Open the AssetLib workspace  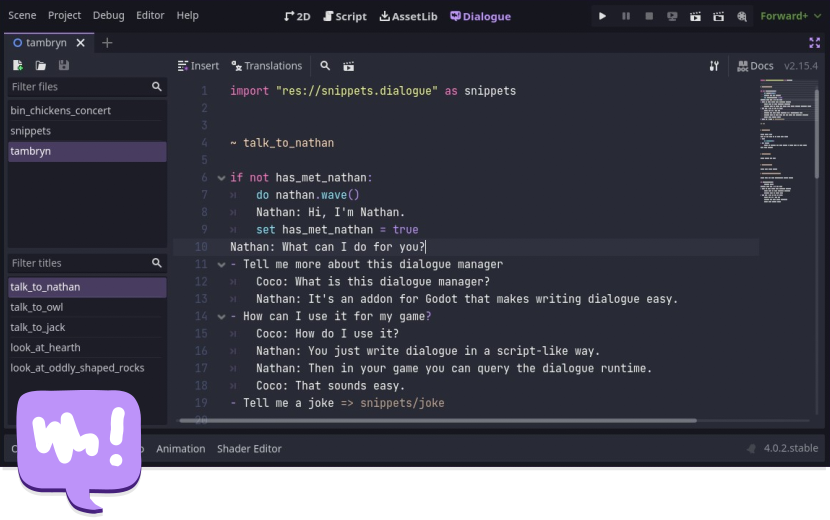(408, 16)
